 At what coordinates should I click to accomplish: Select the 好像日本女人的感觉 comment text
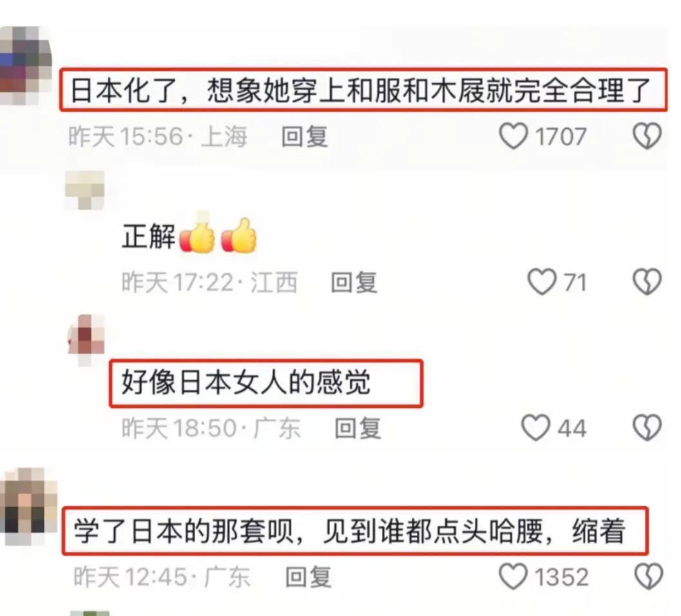[x=246, y=382]
